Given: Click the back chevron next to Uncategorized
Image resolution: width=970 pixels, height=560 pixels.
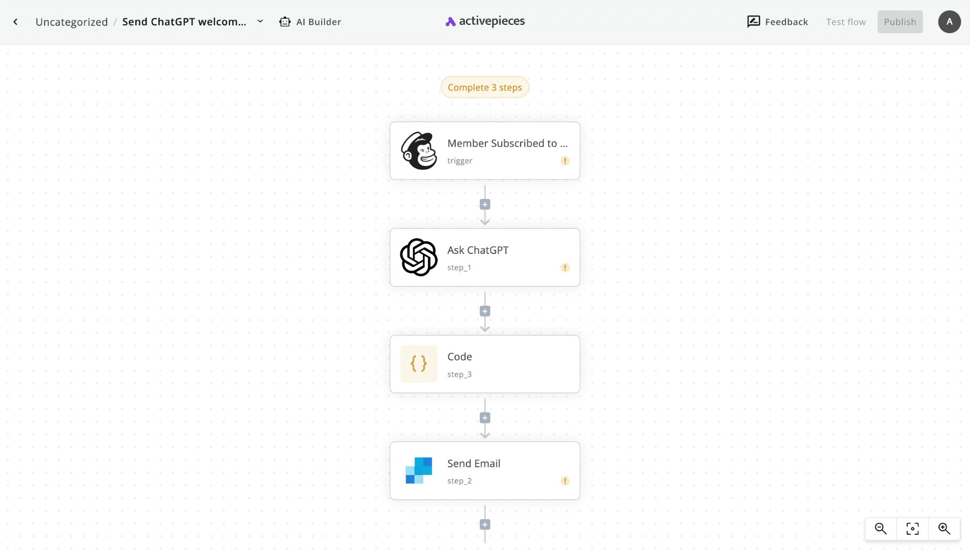Looking at the screenshot, I should click(x=16, y=21).
